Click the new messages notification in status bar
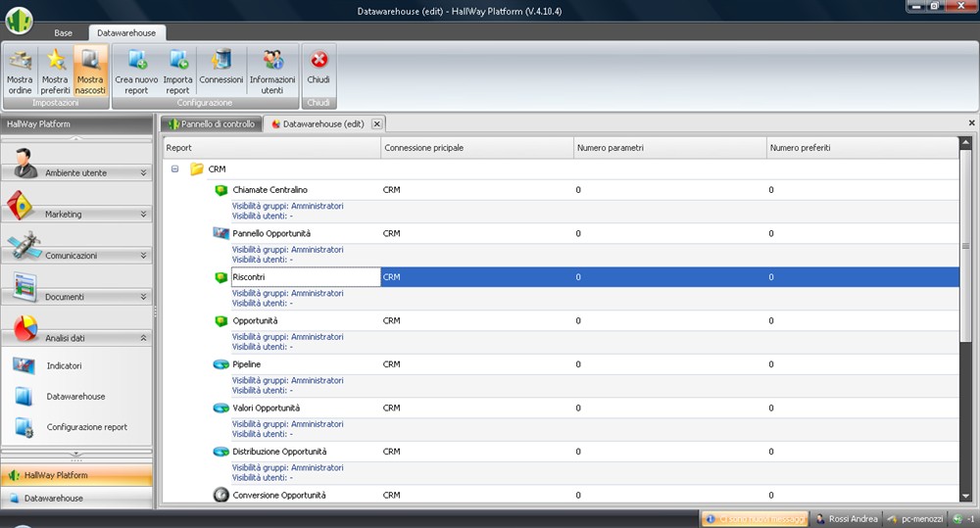Image resolution: width=980 pixels, height=528 pixels. 755,518
